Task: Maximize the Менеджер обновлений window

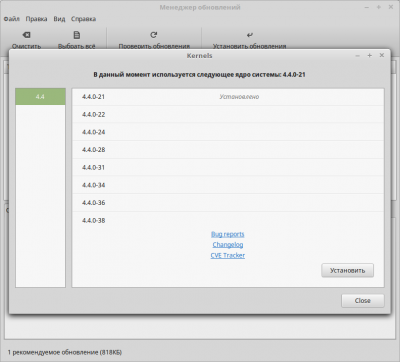Action: point(379,7)
